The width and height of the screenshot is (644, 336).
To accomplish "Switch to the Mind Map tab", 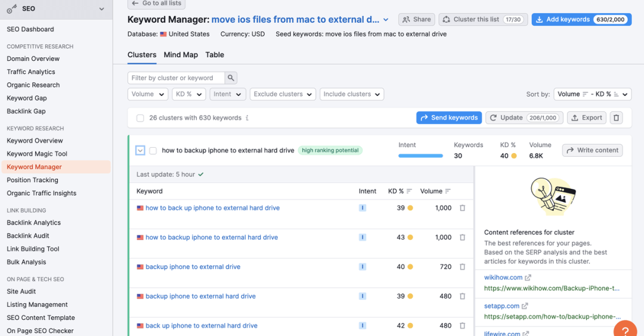I will 181,55.
